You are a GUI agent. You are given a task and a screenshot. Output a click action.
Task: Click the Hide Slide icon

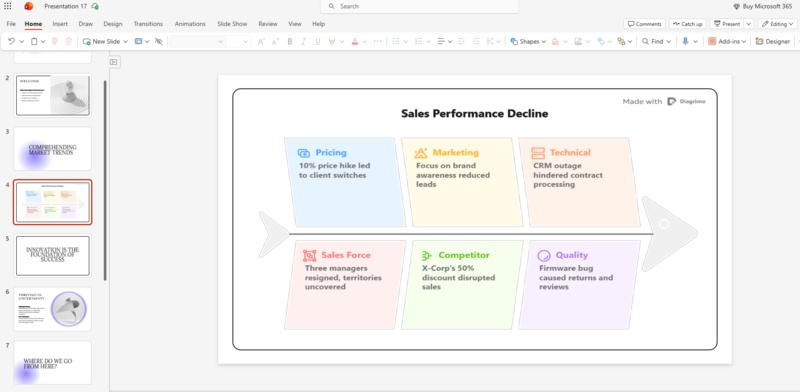coord(159,41)
